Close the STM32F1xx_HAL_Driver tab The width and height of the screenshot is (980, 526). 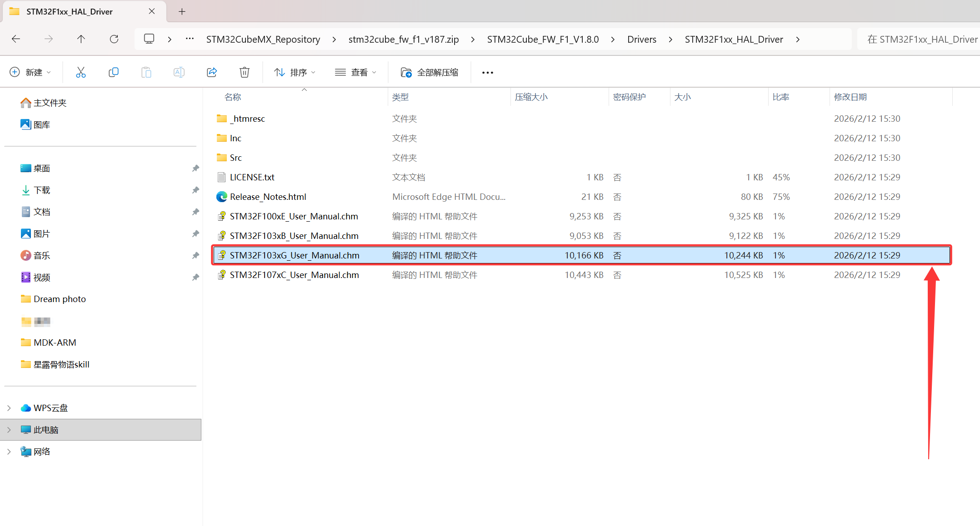(x=152, y=11)
